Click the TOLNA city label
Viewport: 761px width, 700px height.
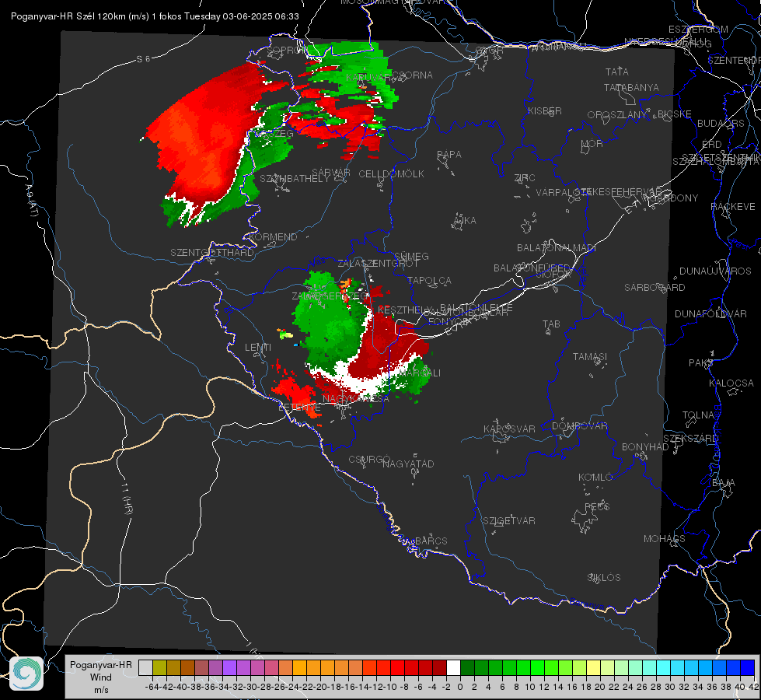click(x=698, y=415)
